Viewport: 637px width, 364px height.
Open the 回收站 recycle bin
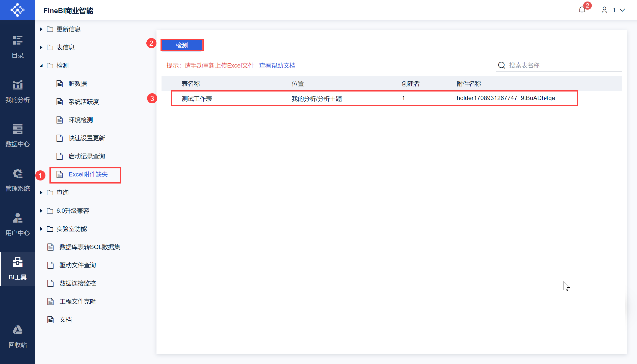tap(17, 336)
